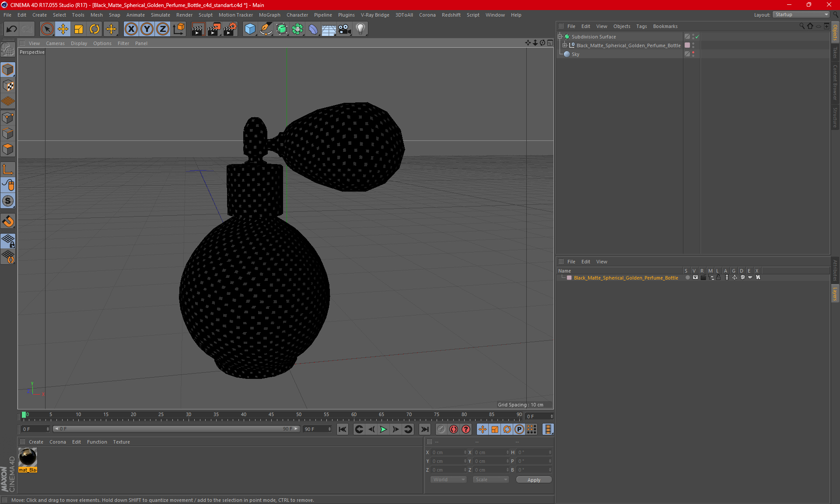Expand Black_Matte_Spherical_Golden_Perfume_Bottle object
The image size is (840, 504).
pos(565,45)
